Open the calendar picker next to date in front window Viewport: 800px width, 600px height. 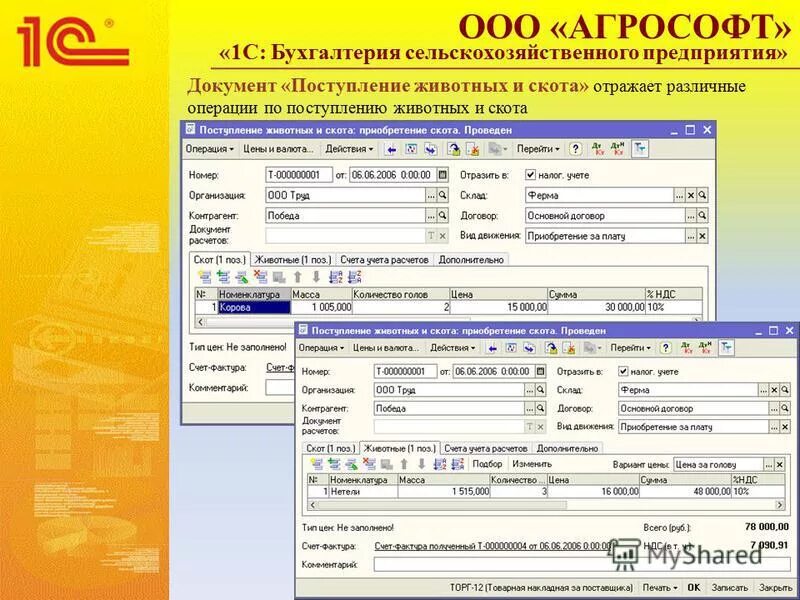coord(540,371)
